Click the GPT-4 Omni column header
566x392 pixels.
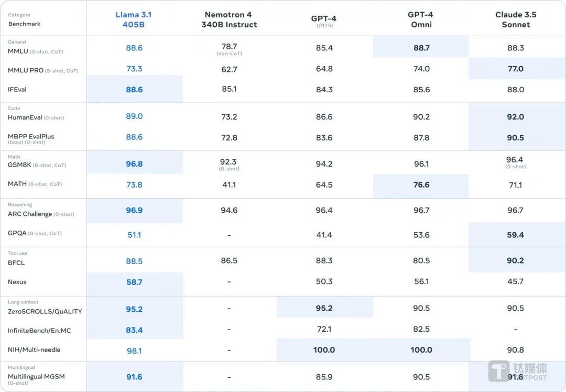click(x=421, y=19)
